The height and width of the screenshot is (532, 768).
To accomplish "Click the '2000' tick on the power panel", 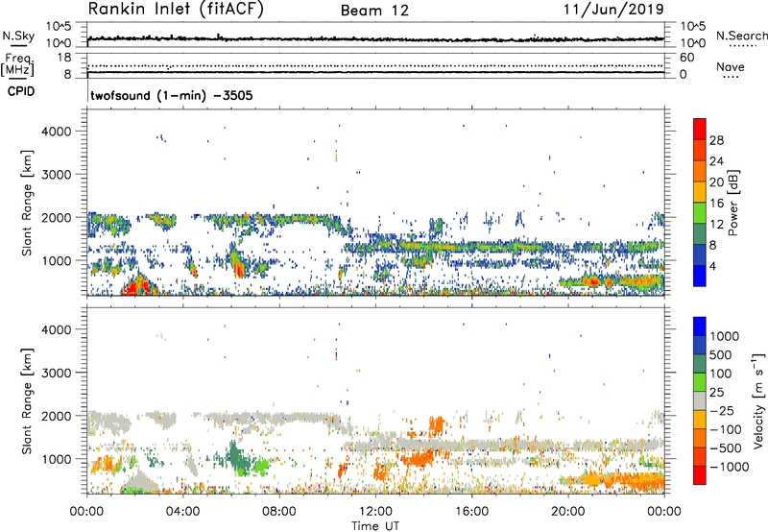I will click(57, 217).
